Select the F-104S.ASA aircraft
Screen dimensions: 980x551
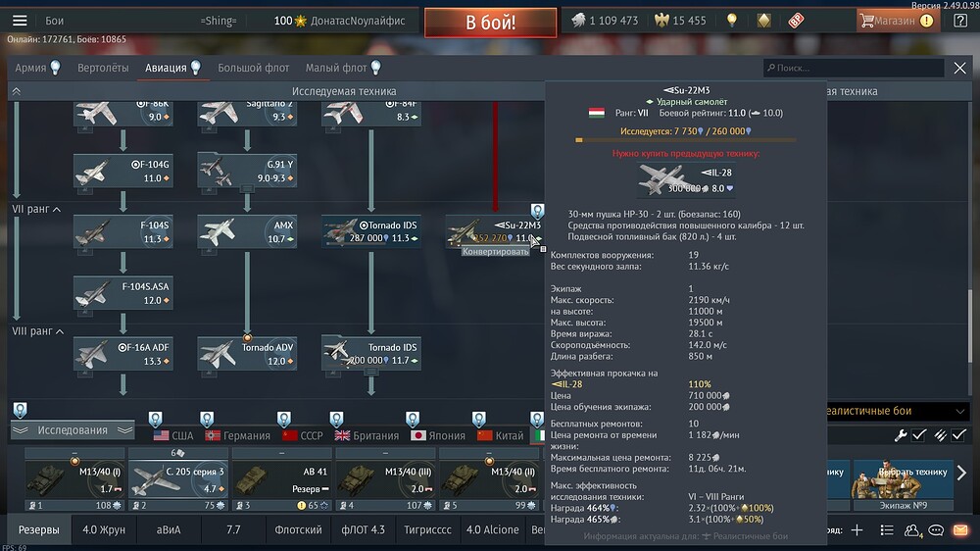(122, 293)
